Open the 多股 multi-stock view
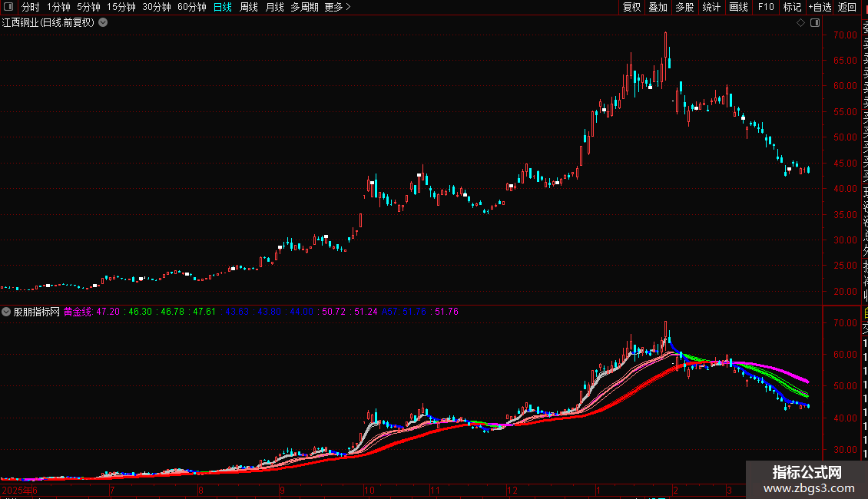 (684, 7)
